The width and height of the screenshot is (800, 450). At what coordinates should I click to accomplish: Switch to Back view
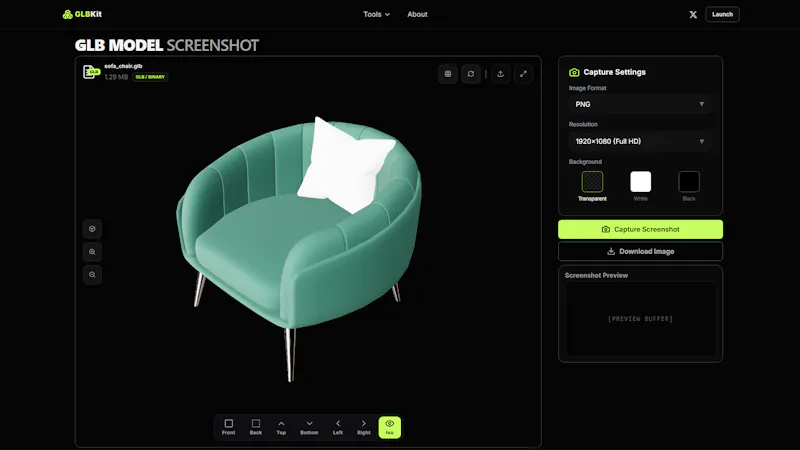click(256, 427)
